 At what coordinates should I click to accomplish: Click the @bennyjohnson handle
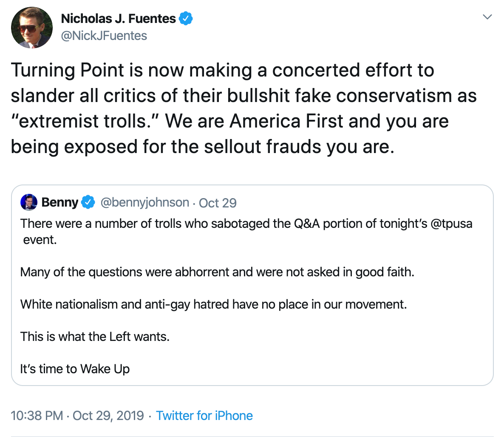pos(144,202)
